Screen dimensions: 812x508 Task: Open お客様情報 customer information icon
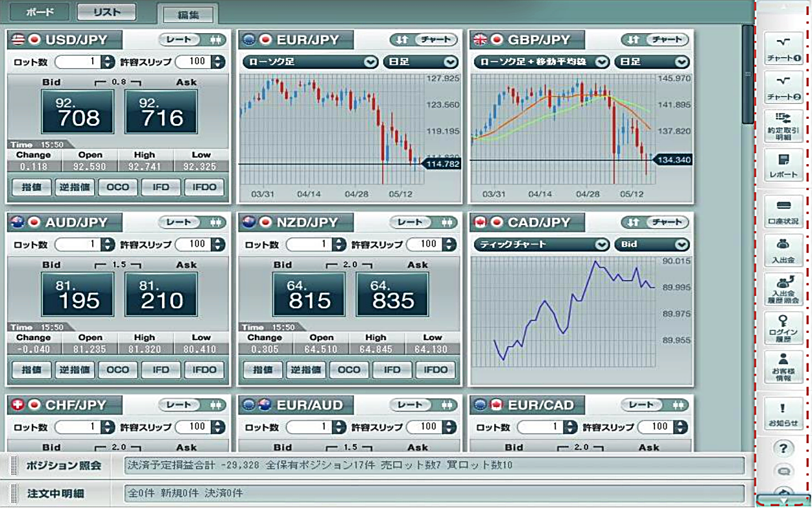coord(783,367)
